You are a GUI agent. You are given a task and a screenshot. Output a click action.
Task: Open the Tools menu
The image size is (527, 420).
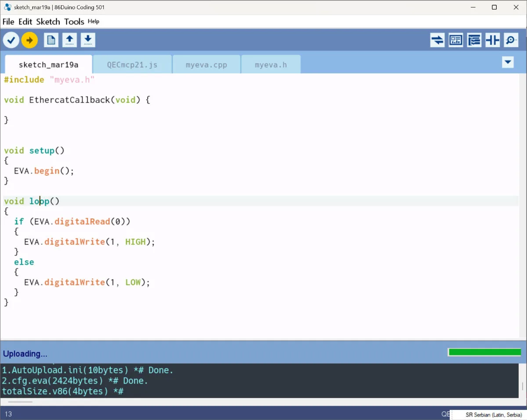(x=74, y=22)
